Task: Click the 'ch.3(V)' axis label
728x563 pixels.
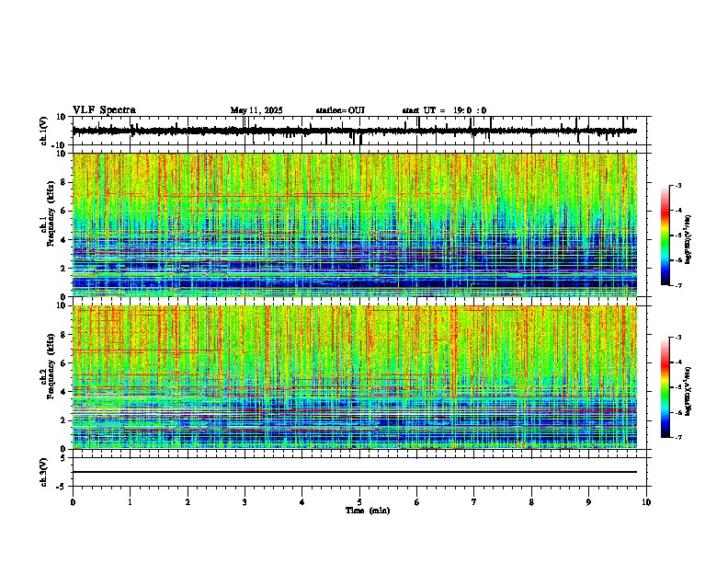Action: pos(43,472)
